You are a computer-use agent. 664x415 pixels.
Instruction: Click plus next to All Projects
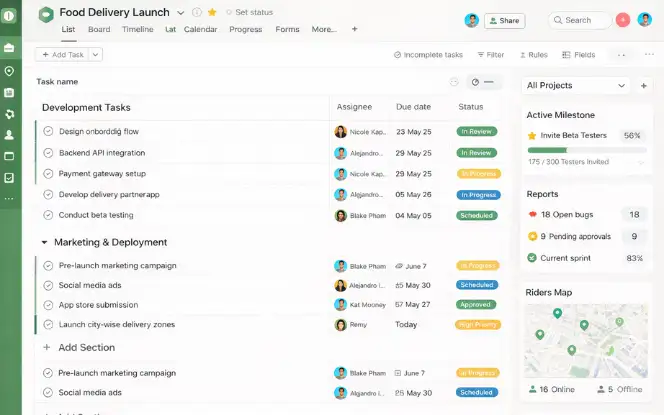pos(644,86)
